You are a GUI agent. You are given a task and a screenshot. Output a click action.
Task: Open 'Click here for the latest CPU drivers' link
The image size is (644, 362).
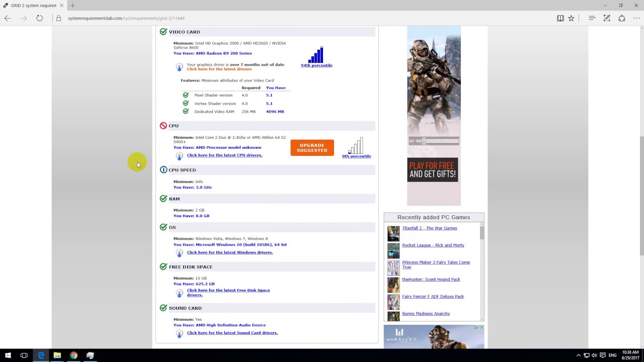[224, 155]
